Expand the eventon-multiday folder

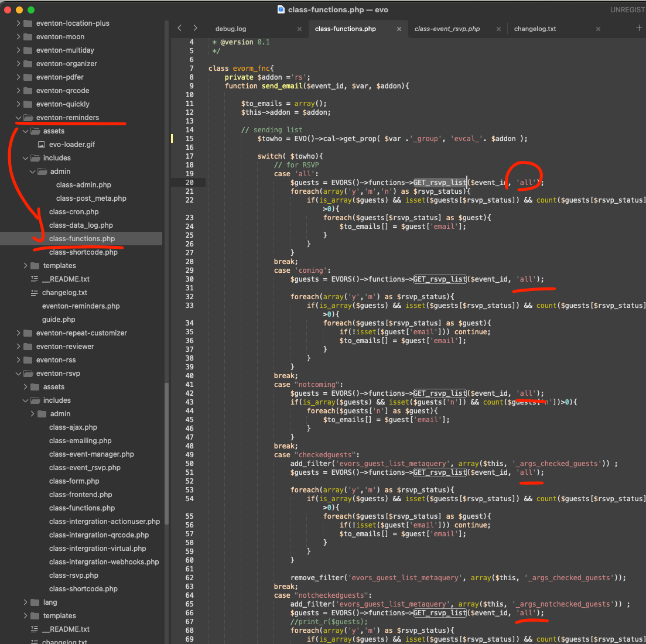18,50
